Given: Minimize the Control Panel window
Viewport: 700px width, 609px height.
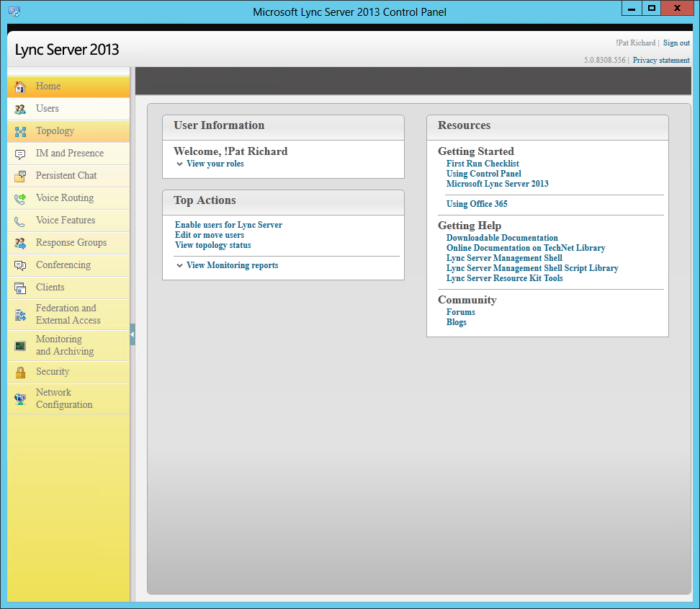Looking at the screenshot, I should click(632, 9).
